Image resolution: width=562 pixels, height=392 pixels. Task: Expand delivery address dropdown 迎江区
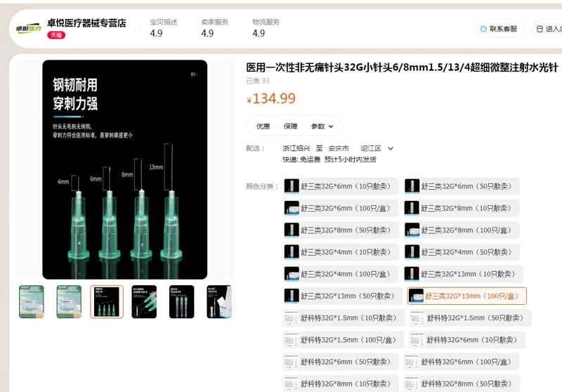[x=377, y=148]
